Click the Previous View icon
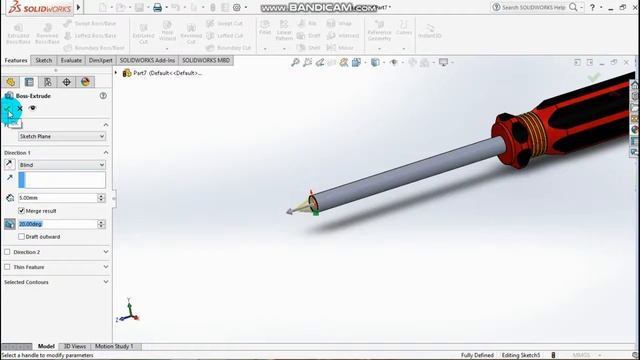The image size is (640, 360). (320, 62)
